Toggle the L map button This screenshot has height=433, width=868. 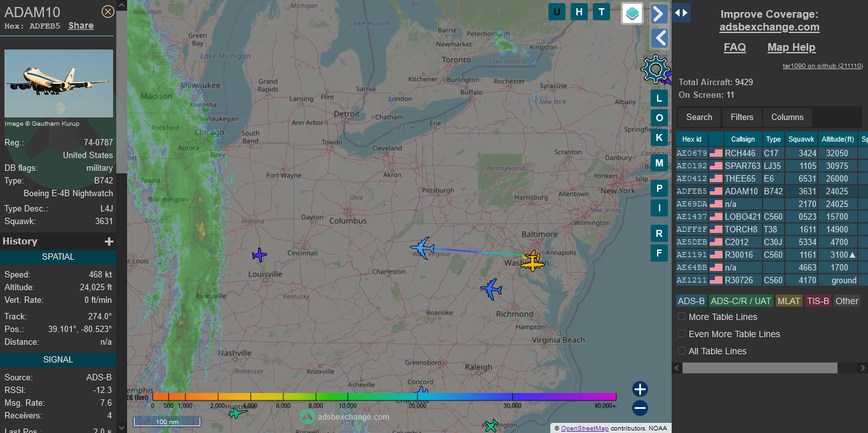click(x=659, y=98)
